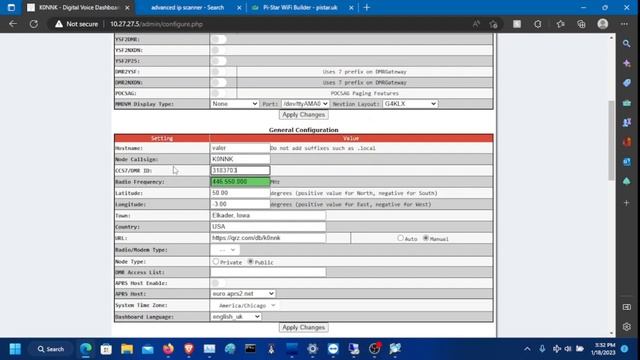Open the Settings gear app on taskbar
Screen dimensions: 640x360
pyautogui.click(x=312, y=349)
